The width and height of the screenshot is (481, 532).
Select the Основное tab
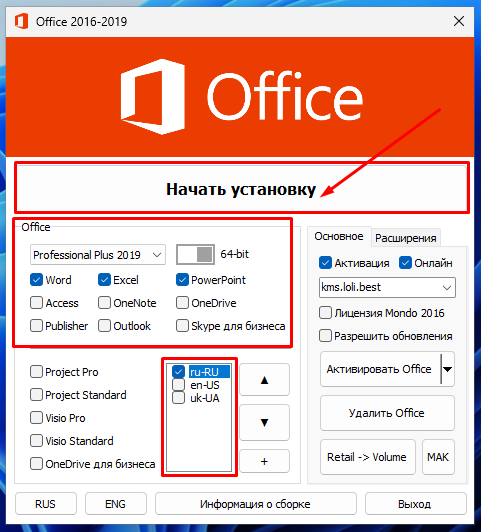(x=339, y=236)
